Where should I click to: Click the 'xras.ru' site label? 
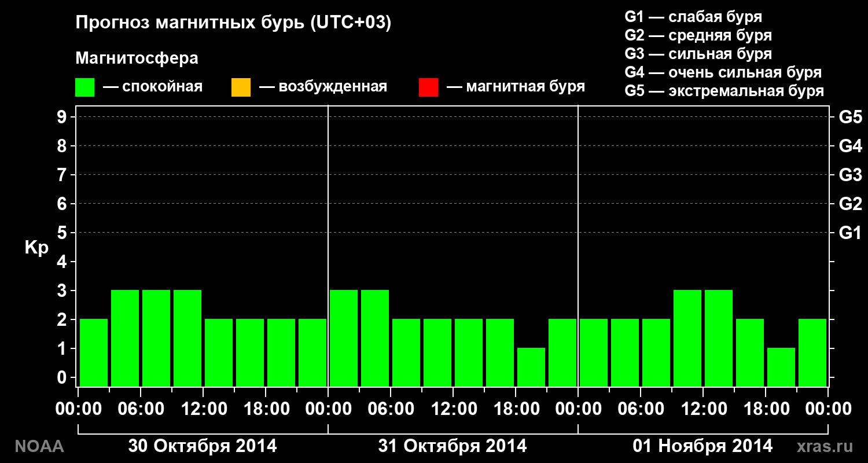coord(825,447)
